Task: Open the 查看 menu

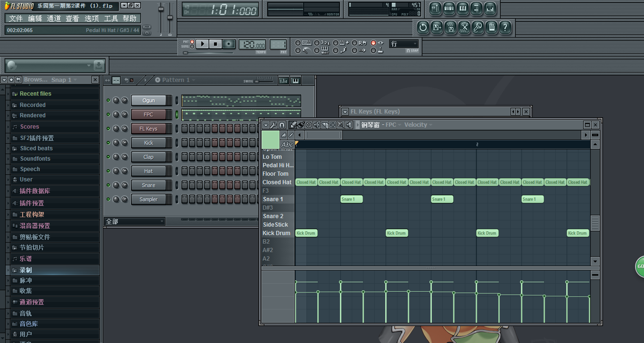Action: coord(72,18)
